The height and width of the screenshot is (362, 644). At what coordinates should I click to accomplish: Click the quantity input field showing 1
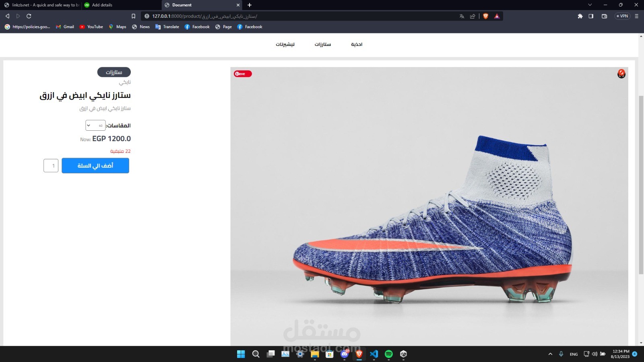(x=51, y=166)
